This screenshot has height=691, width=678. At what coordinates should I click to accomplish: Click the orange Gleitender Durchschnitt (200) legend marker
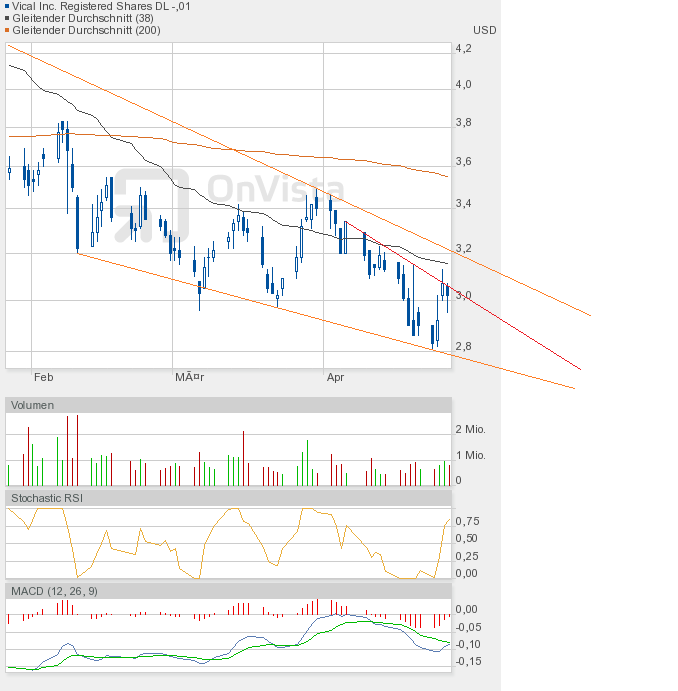pyautogui.click(x=7, y=30)
